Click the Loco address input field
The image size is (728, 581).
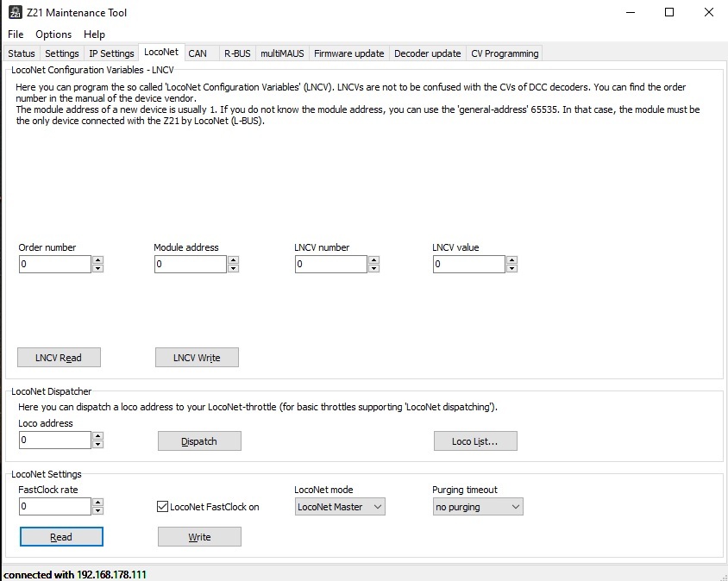click(55, 440)
